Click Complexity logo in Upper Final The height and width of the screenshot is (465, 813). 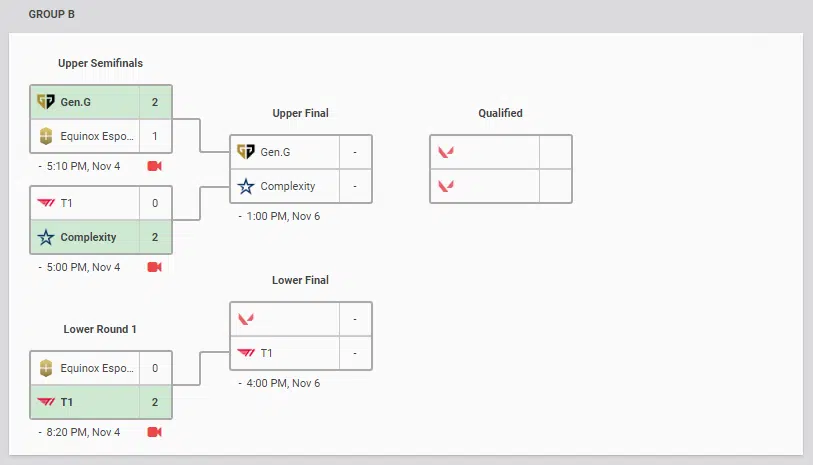tap(245, 186)
